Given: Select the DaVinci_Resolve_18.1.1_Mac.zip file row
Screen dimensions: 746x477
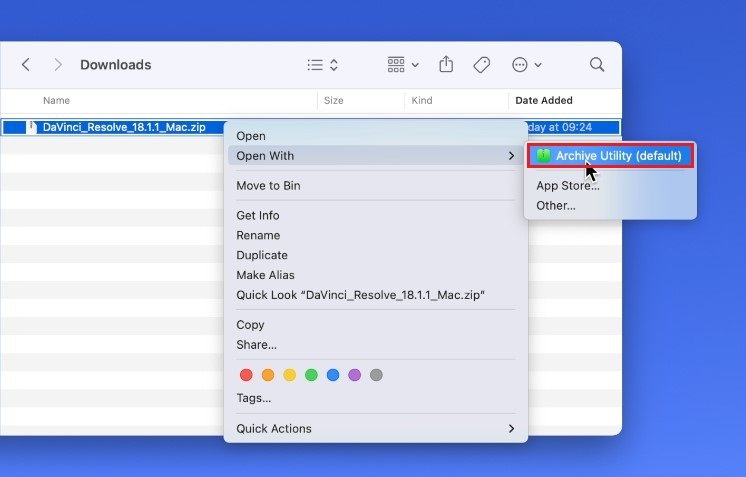Looking at the screenshot, I should click(311, 127).
